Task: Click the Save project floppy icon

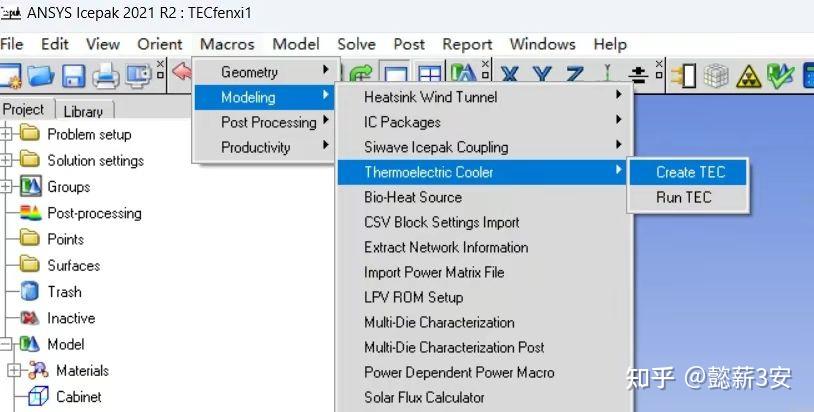Action: pyautogui.click(x=73, y=75)
